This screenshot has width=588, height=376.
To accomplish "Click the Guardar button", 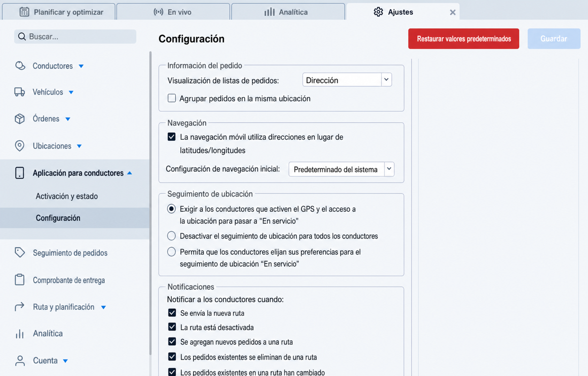I will (554, 39).
